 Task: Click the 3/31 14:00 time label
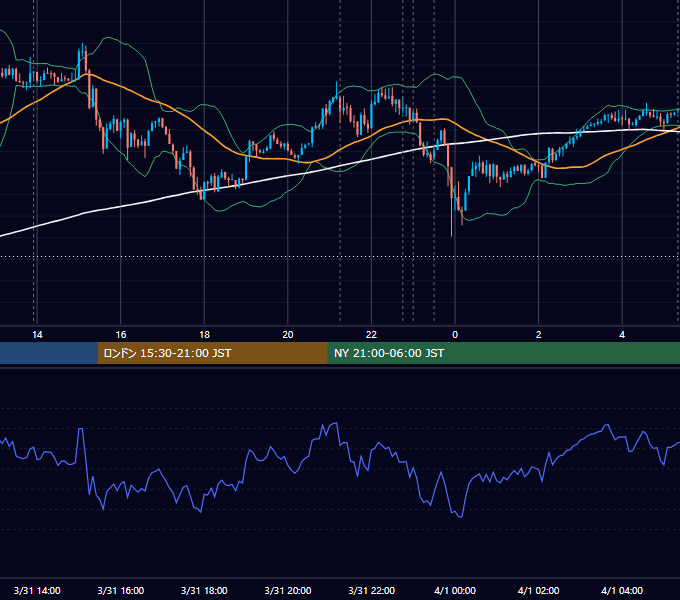37,590
